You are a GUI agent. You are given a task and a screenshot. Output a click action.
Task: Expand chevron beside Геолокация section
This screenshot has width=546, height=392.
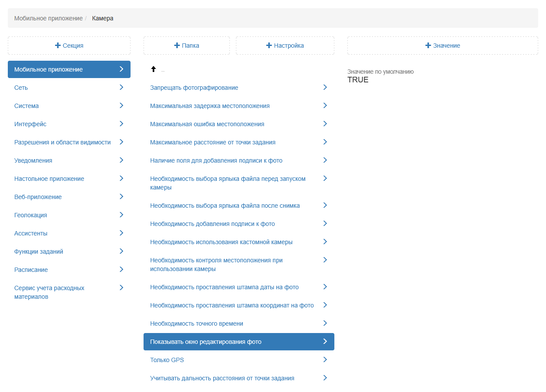click(x=121, y=215)
